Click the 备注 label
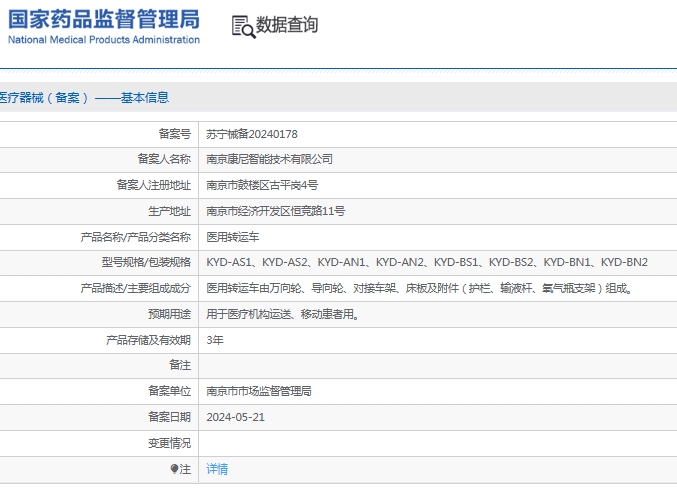This screenshot has height=492, width=677. click(180, 365)
